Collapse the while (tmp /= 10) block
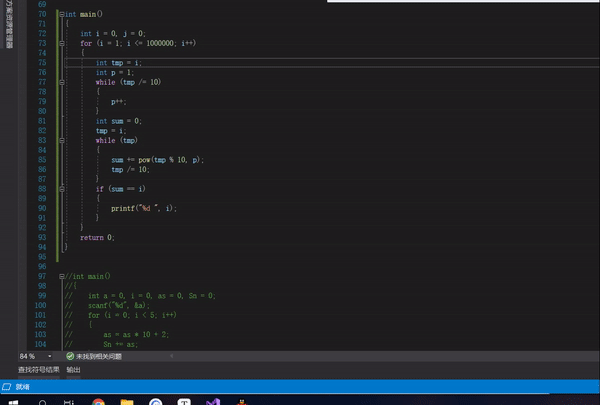The image size is (600, 405). click(x=62, y=82)
